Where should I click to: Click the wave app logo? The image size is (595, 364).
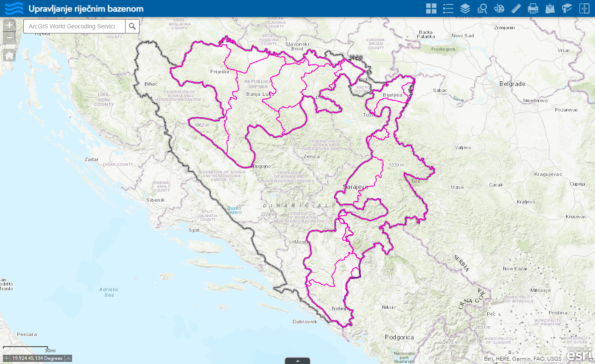(14, 8)
